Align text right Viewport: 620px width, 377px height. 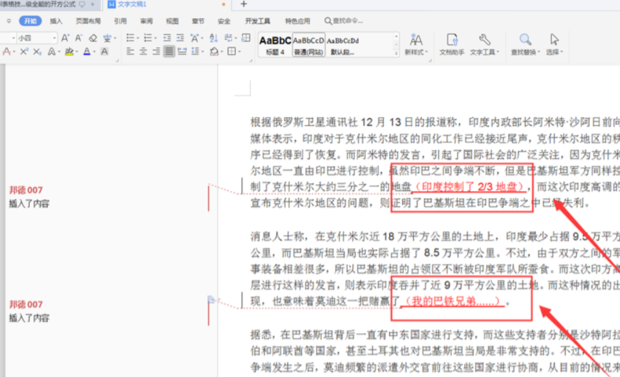pyautogui.click(x=156, y=51)
